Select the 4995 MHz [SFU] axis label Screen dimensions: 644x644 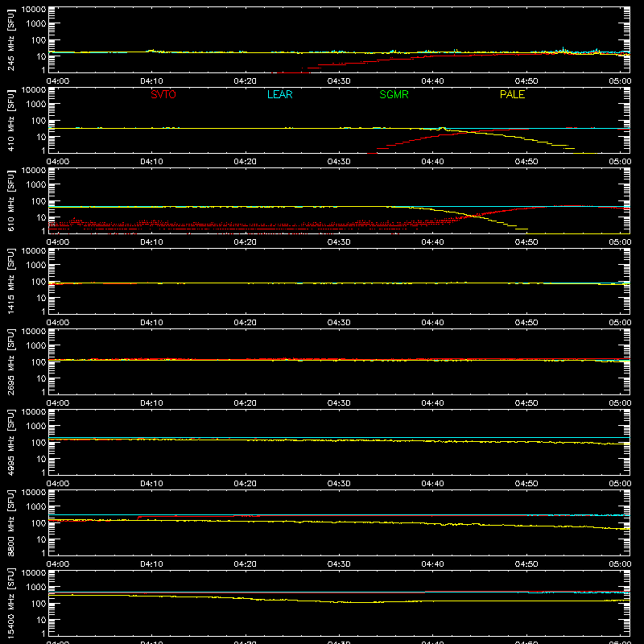[x=10, y=442]
